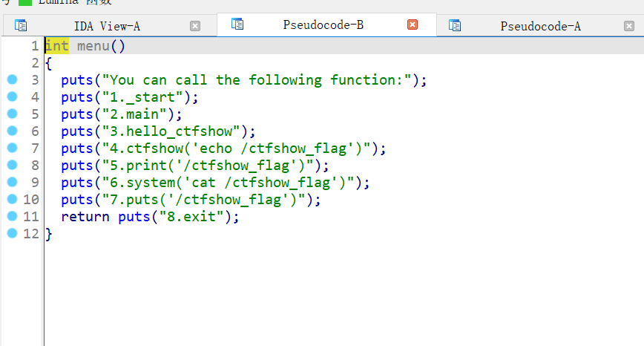Switch to the IDA View-A tab

click(107, 26)
